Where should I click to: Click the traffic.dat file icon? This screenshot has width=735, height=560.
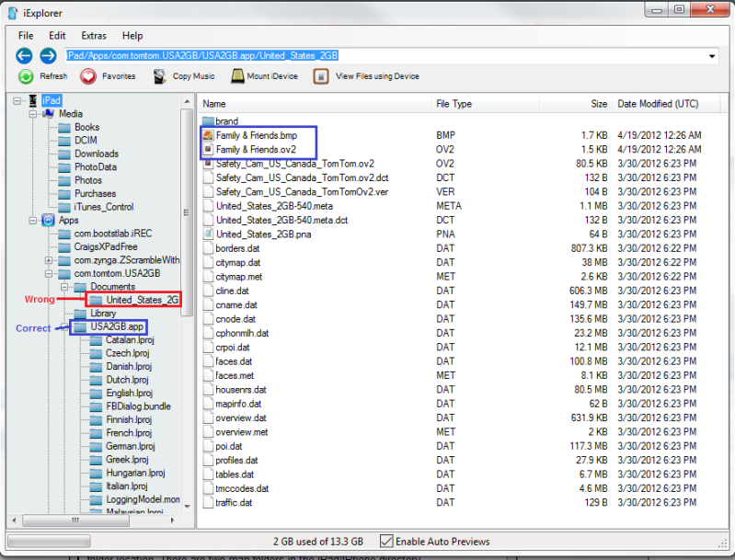tap(208, 503)
